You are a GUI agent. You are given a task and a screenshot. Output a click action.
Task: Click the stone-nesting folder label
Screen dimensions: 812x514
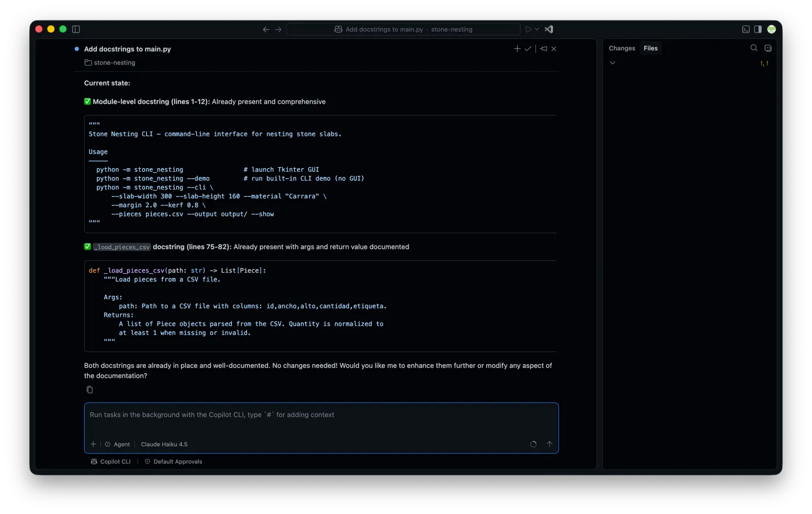(x=110, y=63)
